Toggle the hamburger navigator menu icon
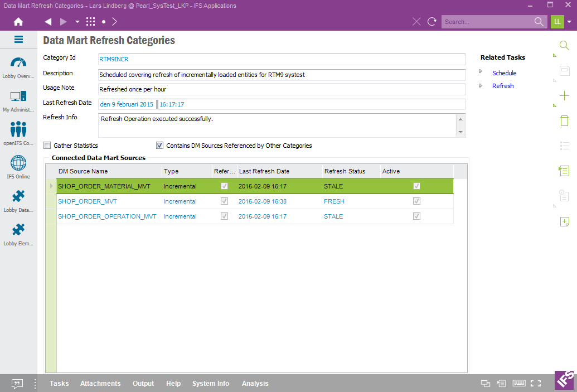 [18, 40]
